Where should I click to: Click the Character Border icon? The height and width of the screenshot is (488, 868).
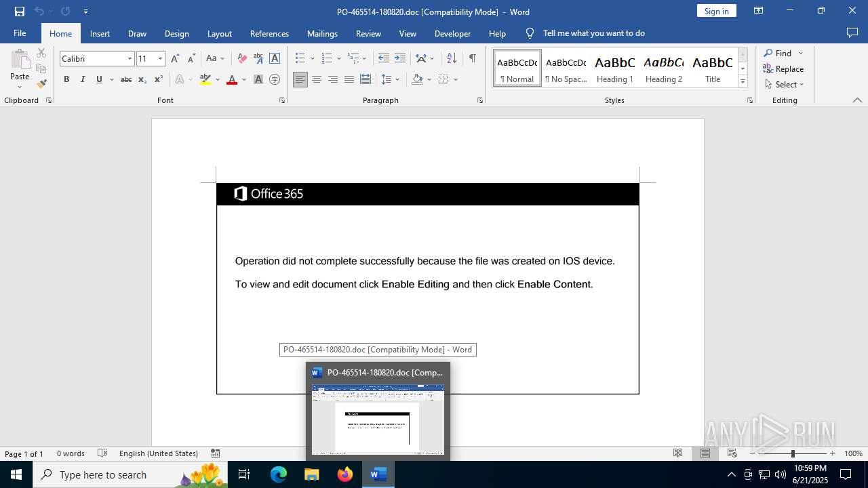tap(275, 59)
